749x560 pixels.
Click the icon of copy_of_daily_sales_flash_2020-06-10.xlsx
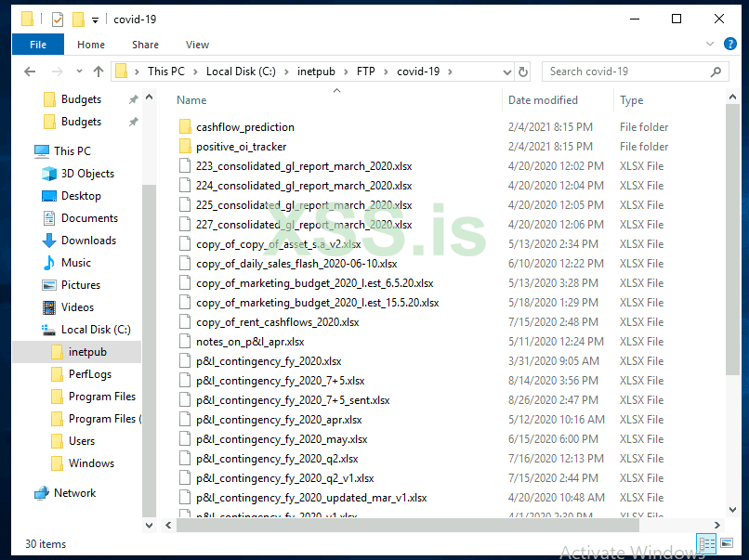point(185,264)
